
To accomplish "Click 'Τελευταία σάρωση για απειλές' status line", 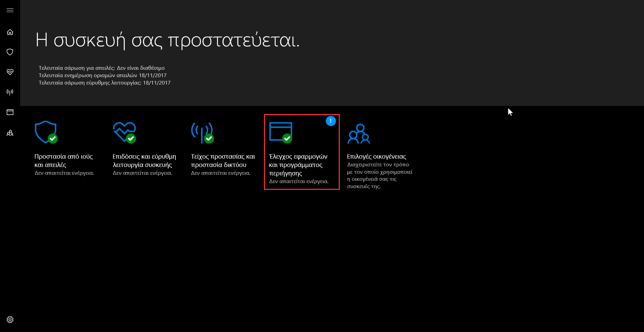I will click(102, 68).
